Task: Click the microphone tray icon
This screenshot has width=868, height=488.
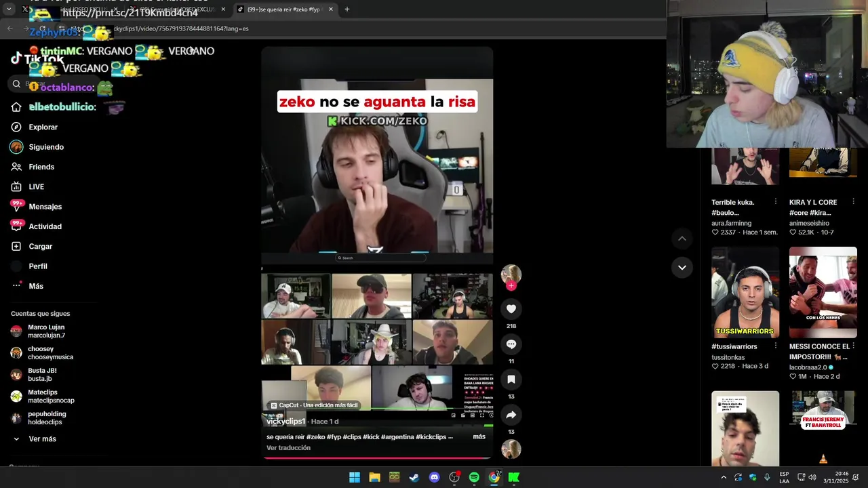Action: (767, 477)
